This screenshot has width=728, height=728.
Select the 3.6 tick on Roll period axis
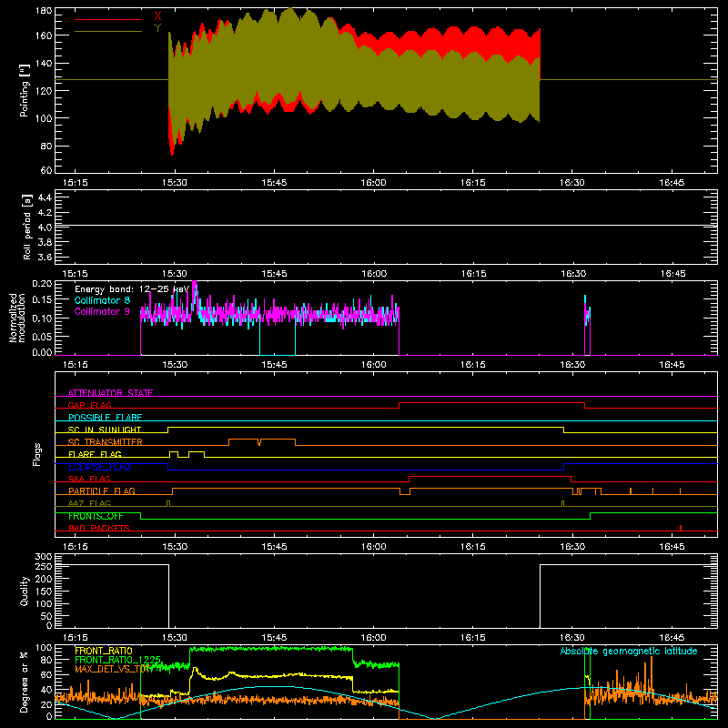45,257
